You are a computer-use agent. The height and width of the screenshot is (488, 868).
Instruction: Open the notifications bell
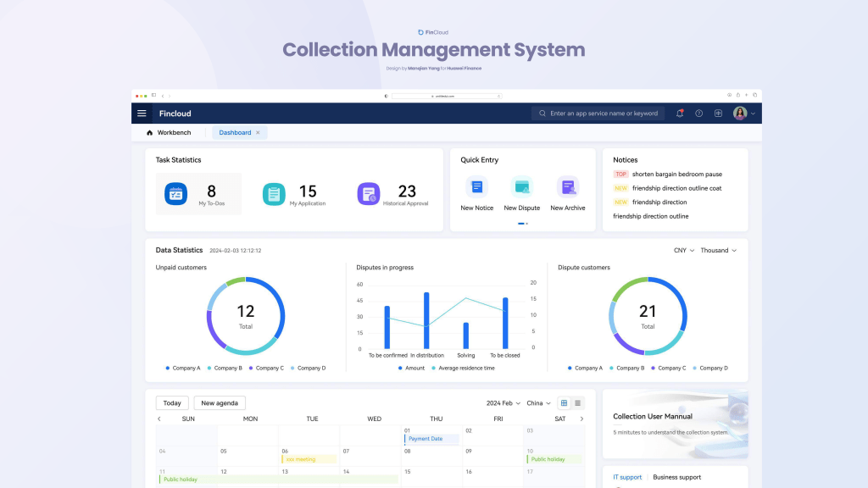[680, 114]
